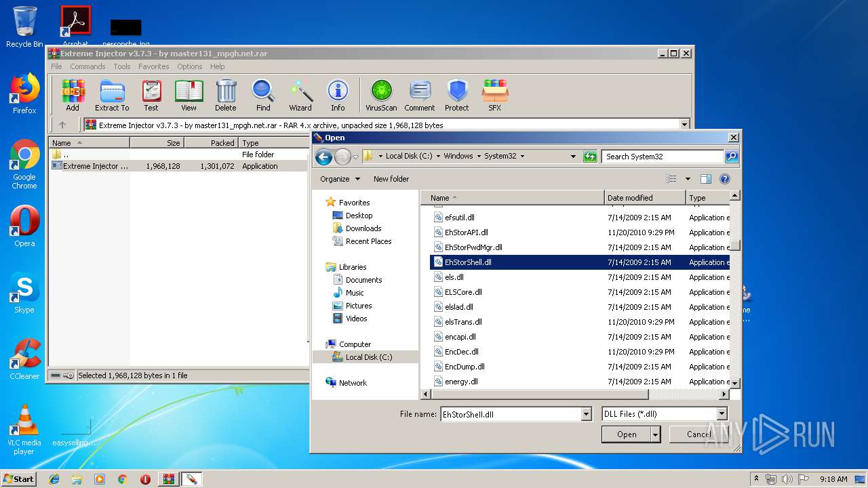Click the Extract To toolbar icon

pos(112,95)
